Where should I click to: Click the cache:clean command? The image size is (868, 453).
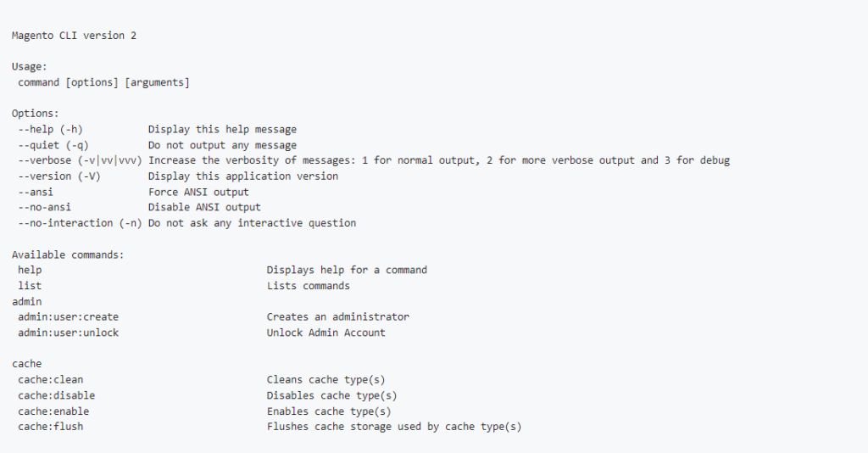pos(50,379)
